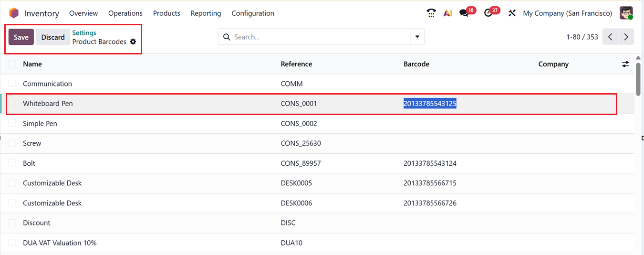Click the user avatar icon
The width and height of the screenshot is (644, 255).
(x=626, y=13)
